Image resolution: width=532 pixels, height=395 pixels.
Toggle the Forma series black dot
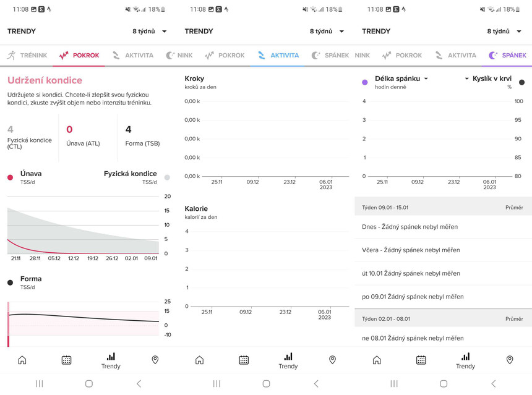[11, 282]
